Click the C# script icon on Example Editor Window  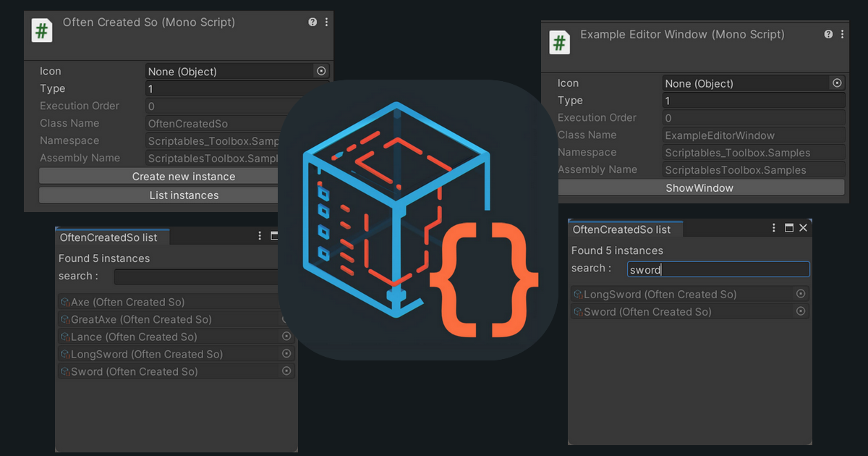(x=559, y=42)
